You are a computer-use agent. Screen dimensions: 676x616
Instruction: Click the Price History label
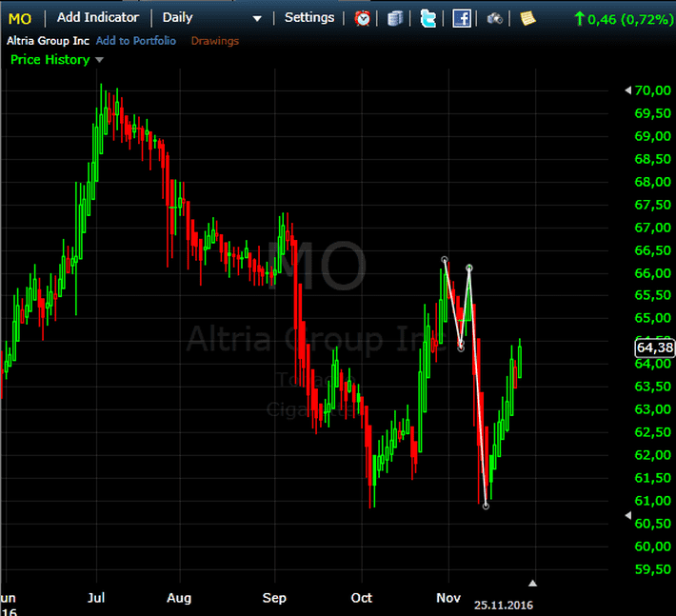50,59
